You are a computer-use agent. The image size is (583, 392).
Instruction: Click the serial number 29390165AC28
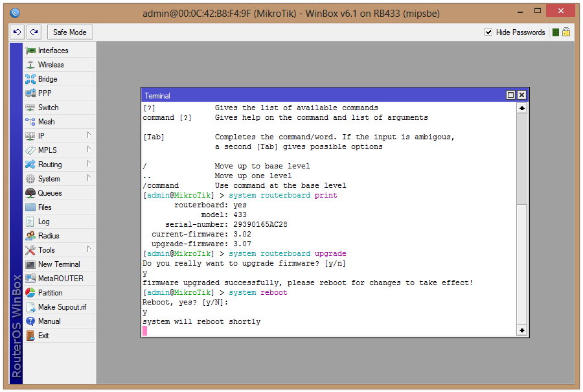click(x=260, y=225)
